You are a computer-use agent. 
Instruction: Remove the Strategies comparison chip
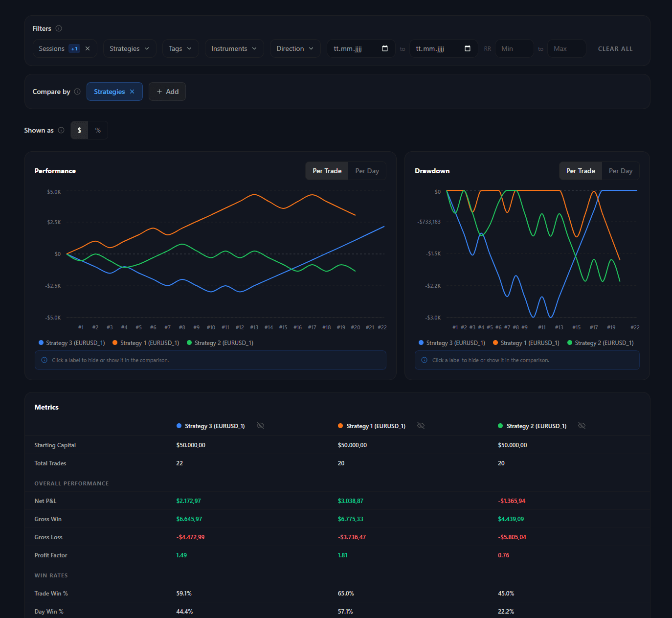pos(132,92)
